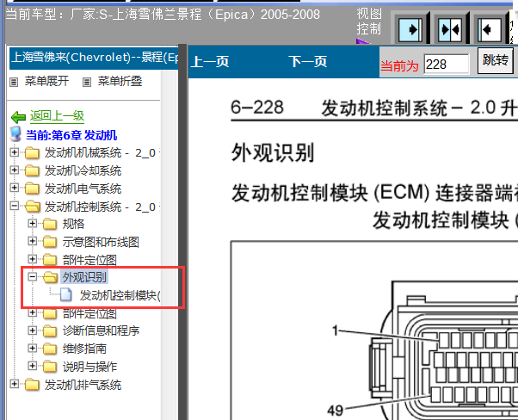Open the 返回上一级 link
Screen dimensions: 518x420
(57, 115)
